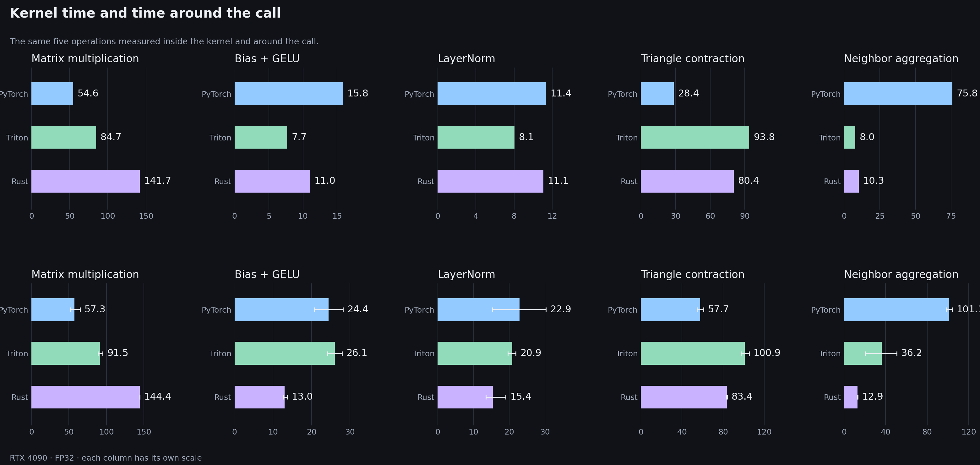This screenshot has width=980, height=465.
Task: Select the Rust bar labeled 83.4
Action: click(x=683, y=397)
